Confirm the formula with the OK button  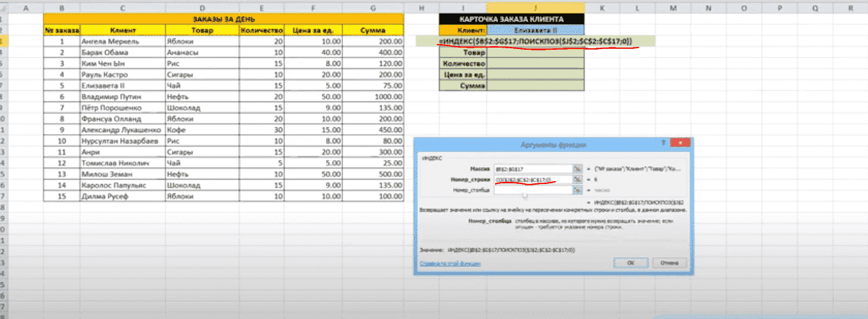coord(630,263)
